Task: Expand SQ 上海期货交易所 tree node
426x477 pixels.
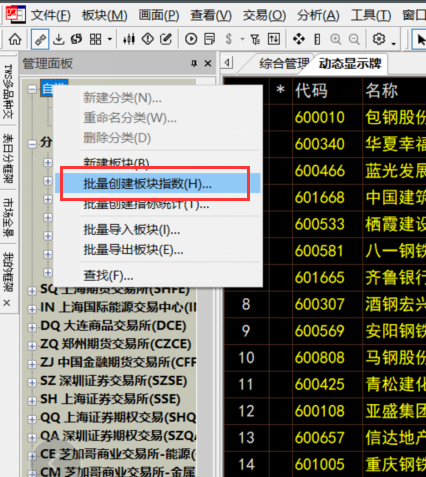Action: tap(32, 291)
